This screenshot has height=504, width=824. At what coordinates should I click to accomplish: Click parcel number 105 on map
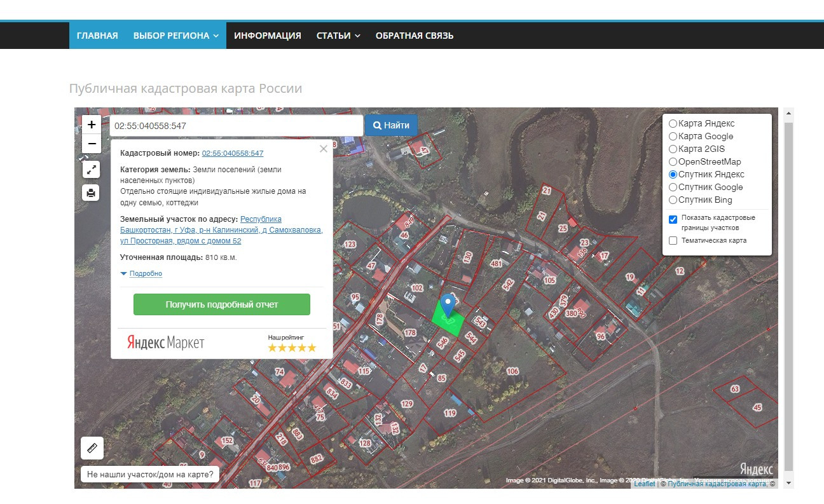pyautogui.click(x=549, y=280)
